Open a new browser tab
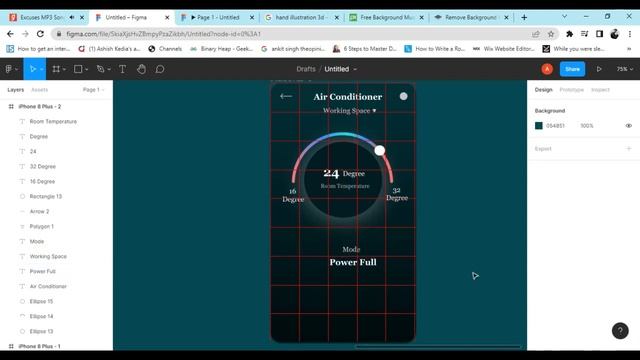The width and height of the screenshot is (640, 360). 524,17
